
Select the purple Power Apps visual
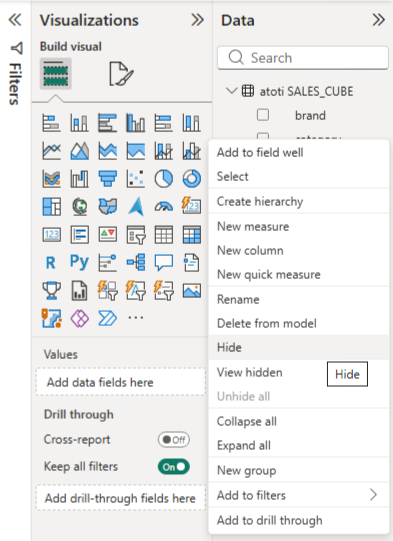79,318
